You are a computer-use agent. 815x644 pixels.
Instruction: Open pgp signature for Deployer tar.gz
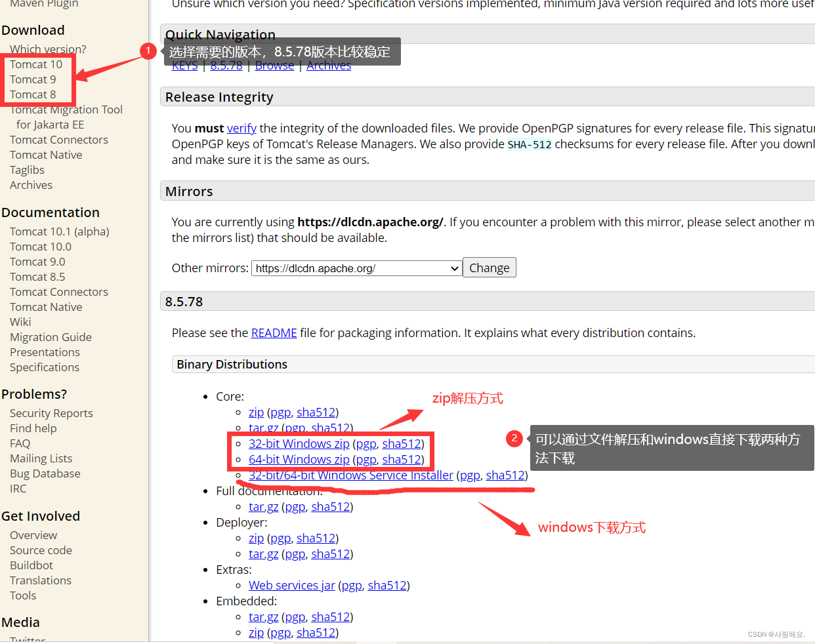click(295, 554)
